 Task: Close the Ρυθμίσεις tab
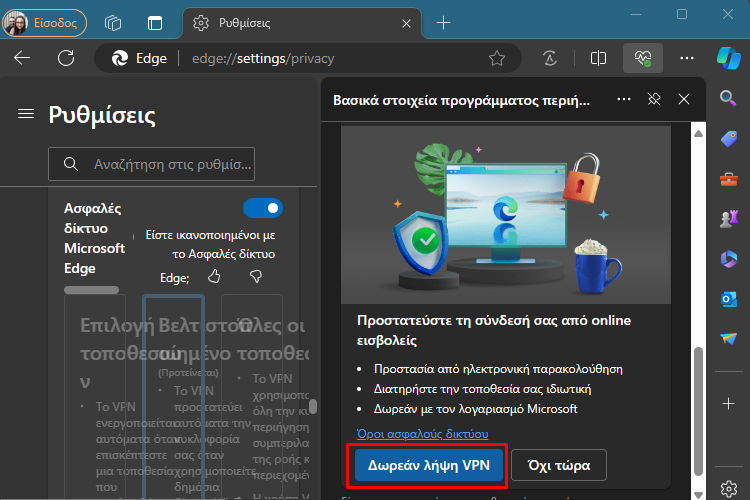coord(406,23)
